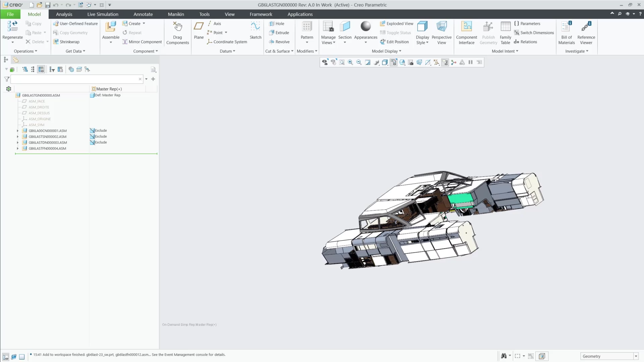Open the Applications tab
This screenshot has height=362, width=644.
(x=300, y=14)
